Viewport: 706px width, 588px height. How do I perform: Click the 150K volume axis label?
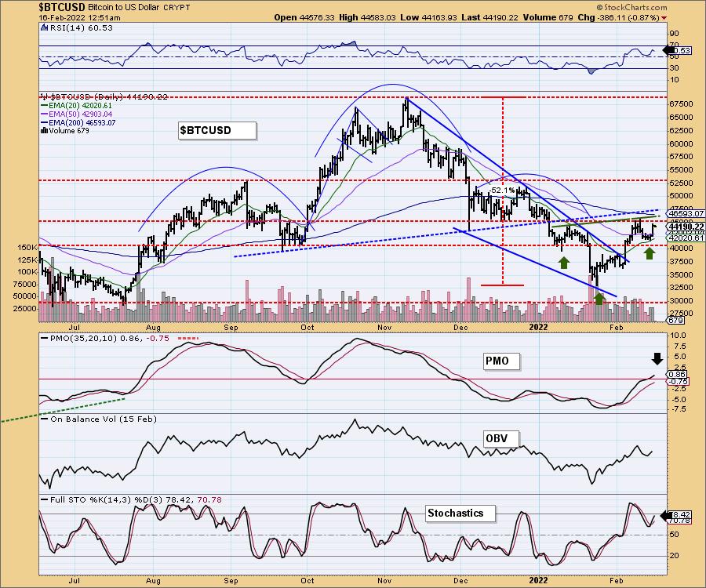(x=27, y=248)
